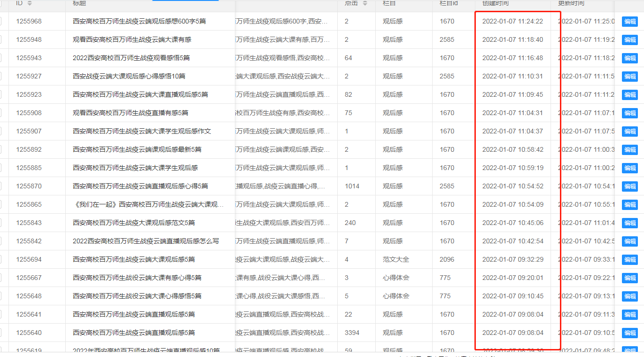644x357 pixels.
Task: Sort the 点击 column ascending
Action: [x=365, y=2]
